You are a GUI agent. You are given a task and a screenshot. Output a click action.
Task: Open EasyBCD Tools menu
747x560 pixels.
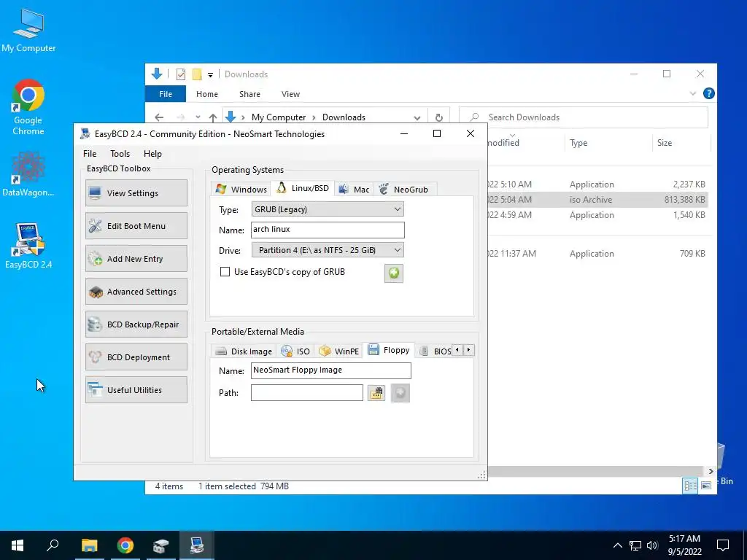pyautogui.click(x=120, y=153)
